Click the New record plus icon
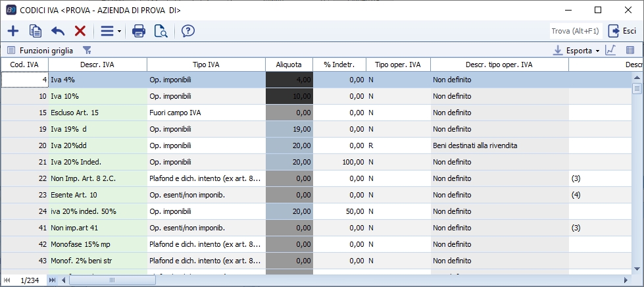The width and height of the screenshot is (644, 287). point(12,31)
